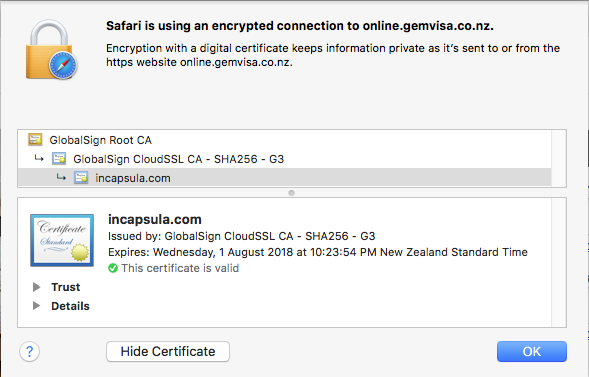The height and width of the screenshot is (377, 589).
Task: Click the GlobalSign Root CA certificate icon
Action: (35, 140)
